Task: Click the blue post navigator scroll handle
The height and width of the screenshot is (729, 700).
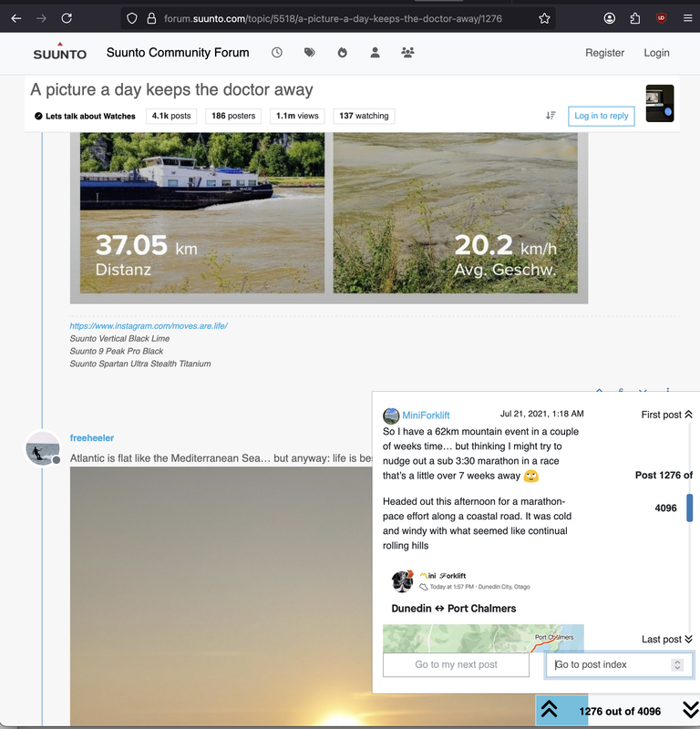Action: [x=689, y=508]
